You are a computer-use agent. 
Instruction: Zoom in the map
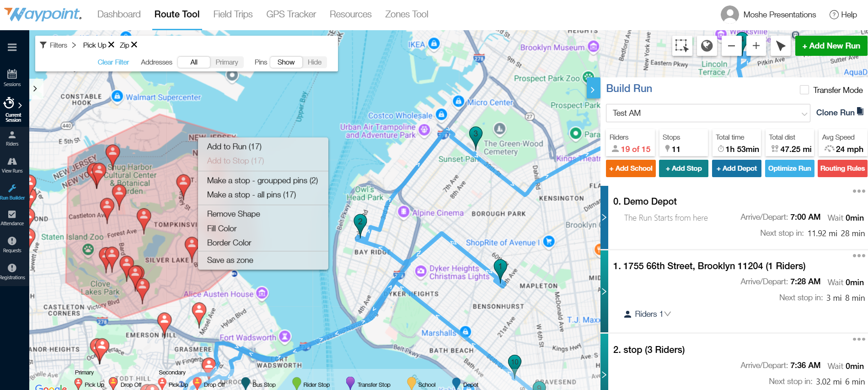(x=756, y=46)
